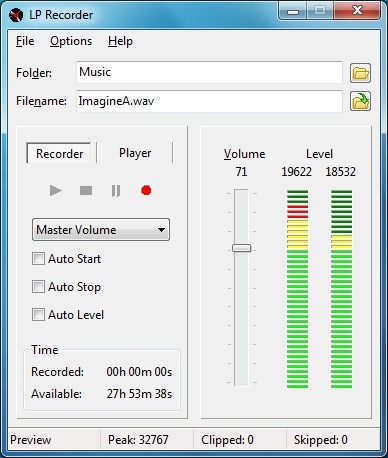The image size is (388, 458).
Task: Open the Options menu
Action: pos(71,41)
